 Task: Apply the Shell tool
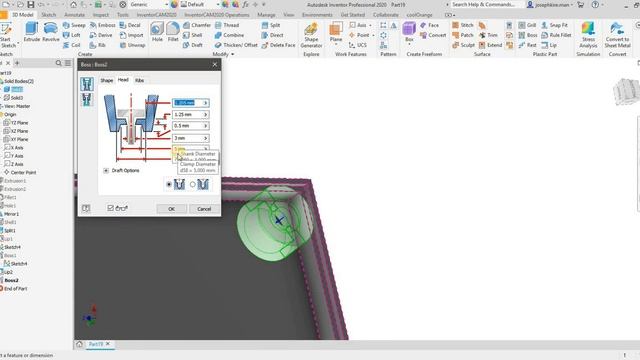tap(193, 35)
